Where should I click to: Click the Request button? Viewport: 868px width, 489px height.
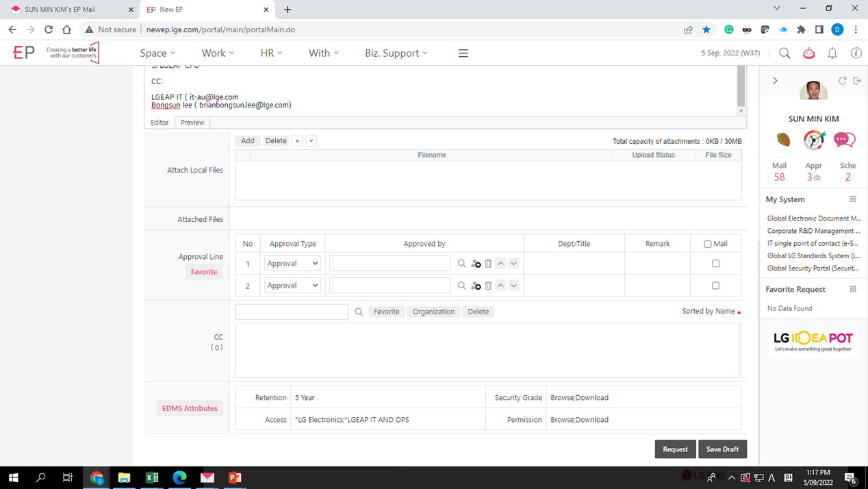[x=675, y=449]
